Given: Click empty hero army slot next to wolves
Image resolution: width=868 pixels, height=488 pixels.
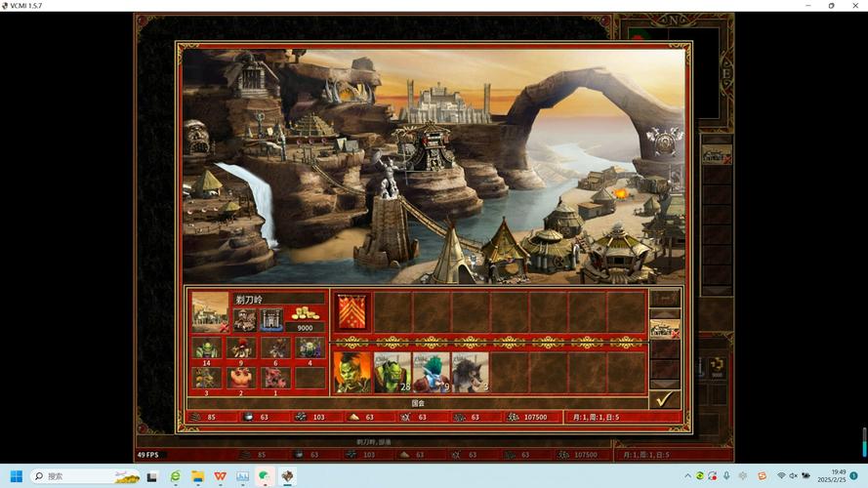Looking at the screenshot, I should 509,373.
